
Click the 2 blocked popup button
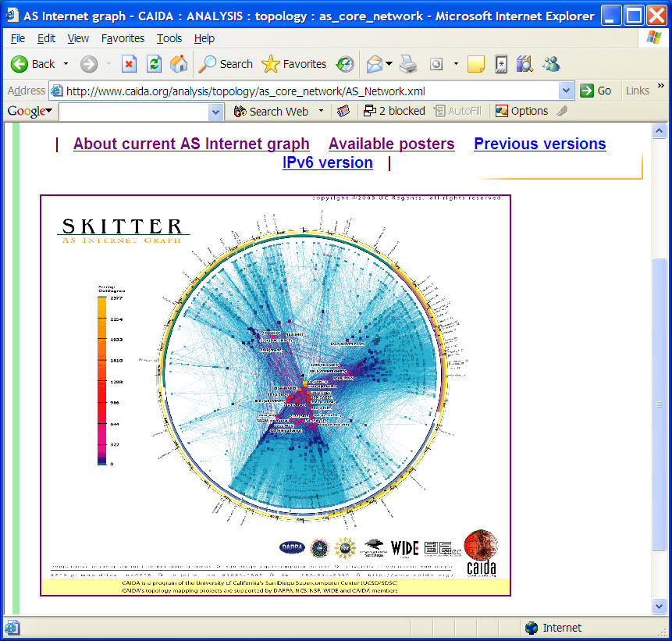pos(394,111)
